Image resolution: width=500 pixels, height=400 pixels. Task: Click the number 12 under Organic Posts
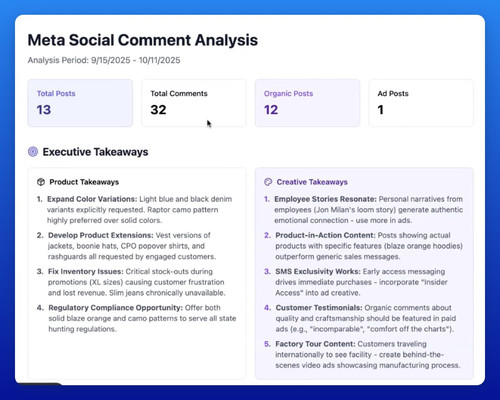point(271,110)
